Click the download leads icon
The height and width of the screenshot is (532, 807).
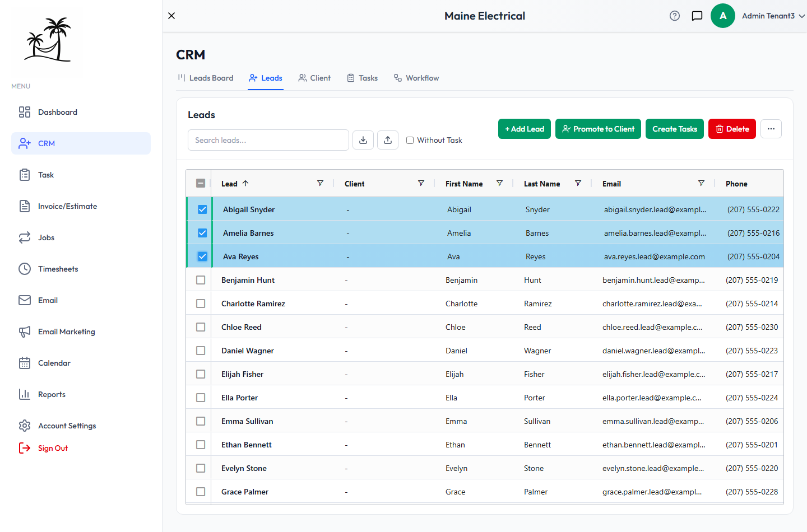tap(363, 140)
